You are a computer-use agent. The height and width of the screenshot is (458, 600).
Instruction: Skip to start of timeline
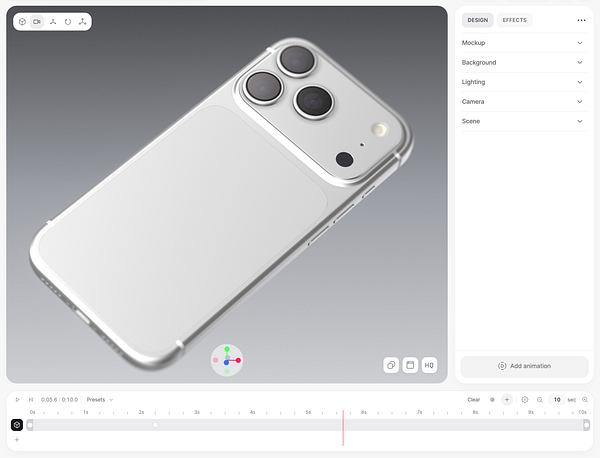(31, 399)
